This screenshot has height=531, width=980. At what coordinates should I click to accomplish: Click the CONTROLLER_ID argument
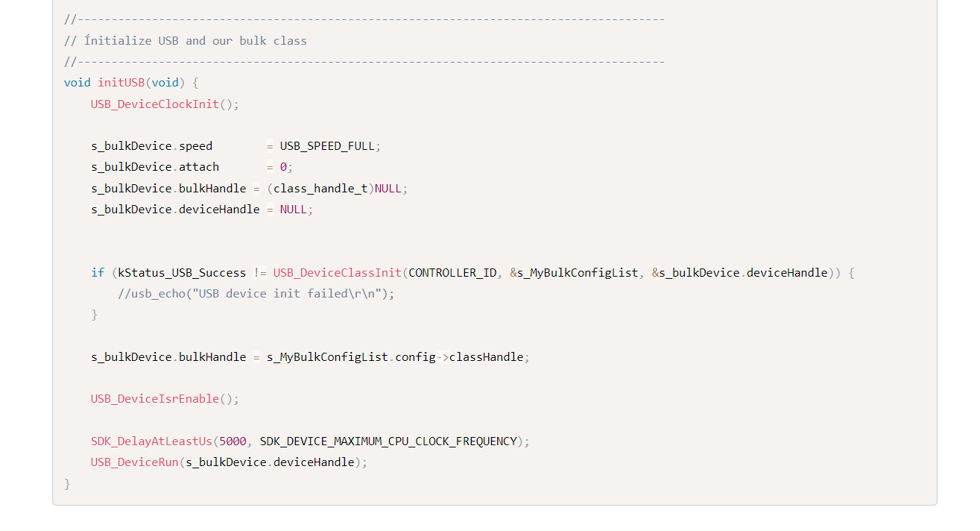[452, 273]
